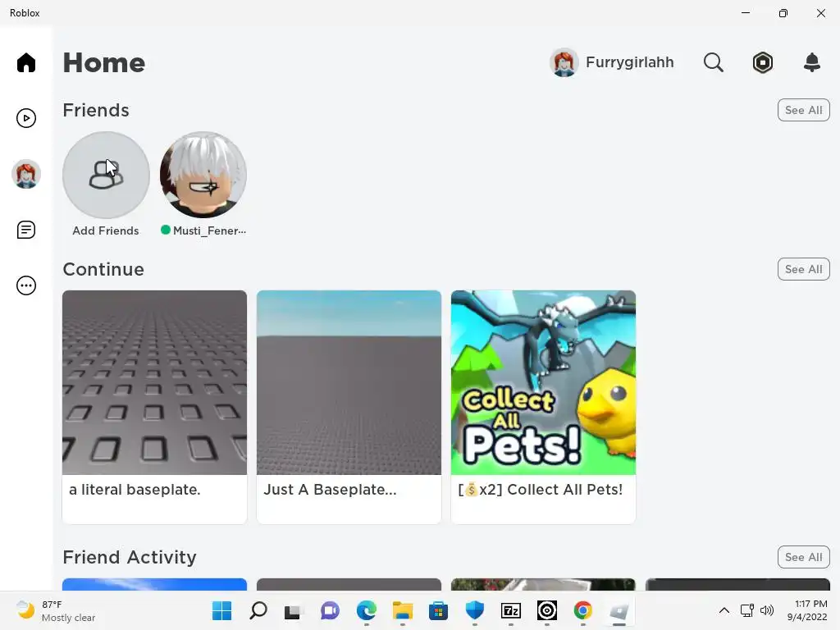Open notifications bell icon
Viewport: 840px width, 630px height.
(x=812, y=62)
